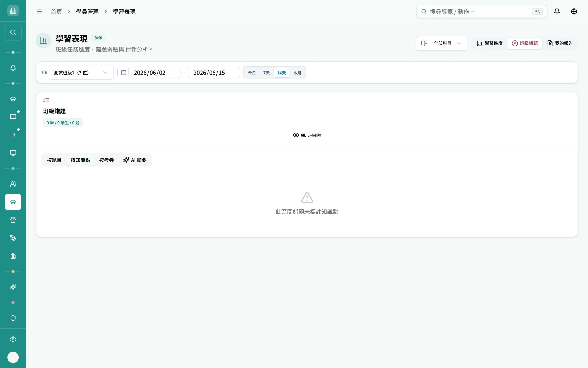Screen dimensions: 588x368
Task: Click the 0 筆 / 0 學生 / 0 題 badge
Action: coord(63,123)
